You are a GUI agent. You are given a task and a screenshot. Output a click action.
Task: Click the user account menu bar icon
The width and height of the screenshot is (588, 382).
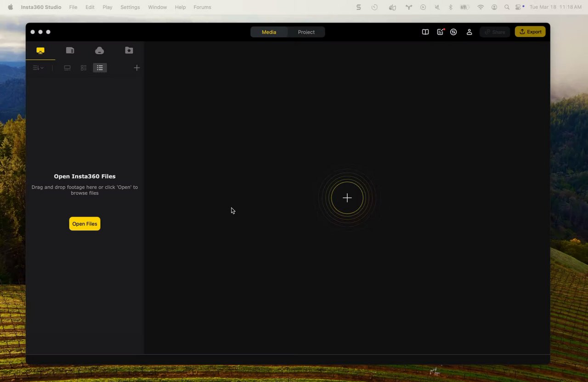(x=494, y=7)
